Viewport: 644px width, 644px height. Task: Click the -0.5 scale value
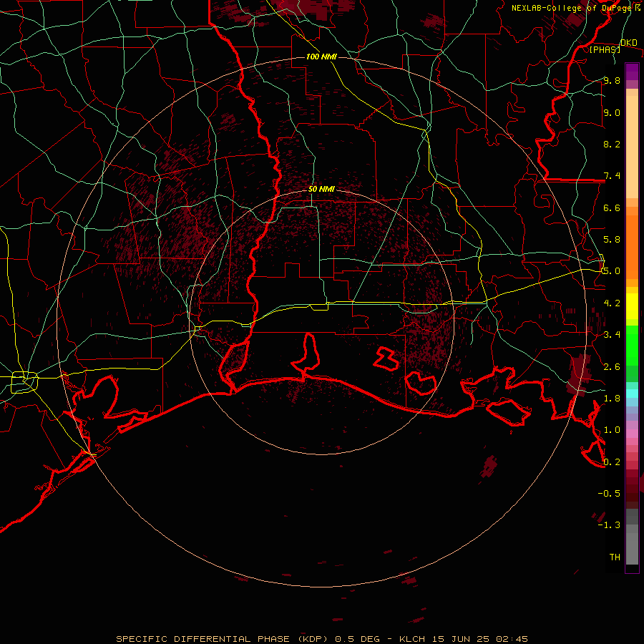tap(609, 493)
